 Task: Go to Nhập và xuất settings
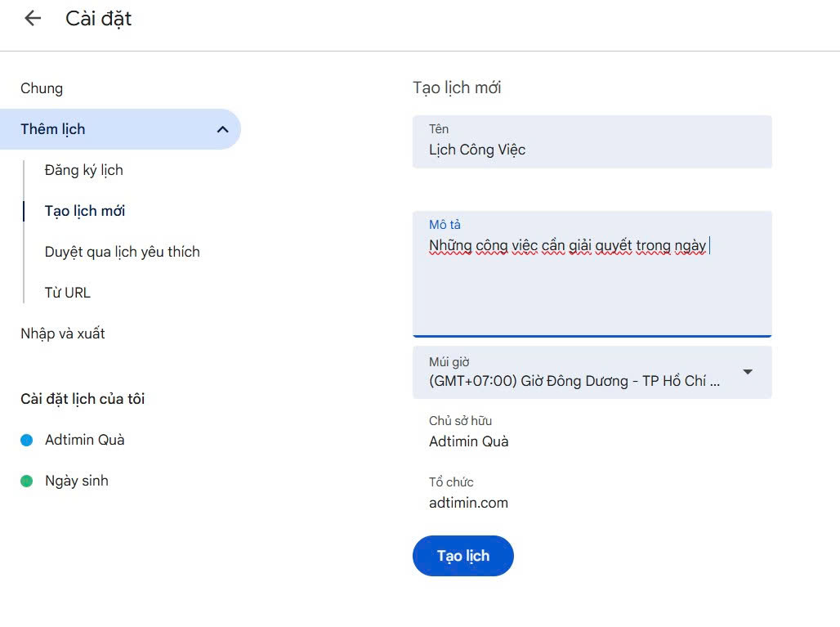[x=63, y=334]
